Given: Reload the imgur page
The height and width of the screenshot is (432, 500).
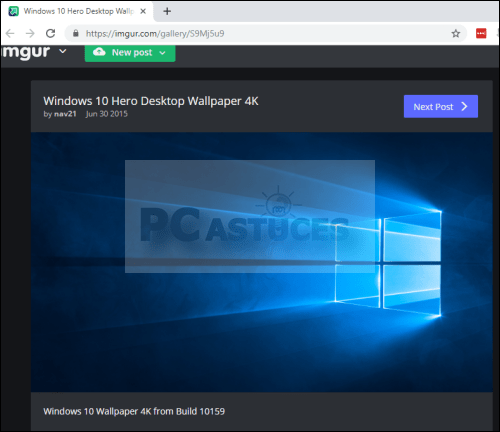Looking at the screenshot, I should [x=50, y=33].
